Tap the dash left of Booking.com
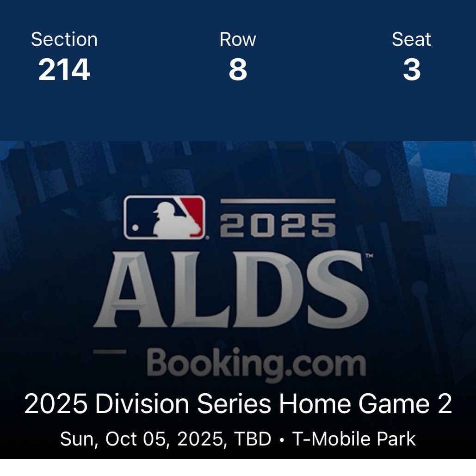Image resolution: width=476 pixels, height=476 pixels. (110, 352)
